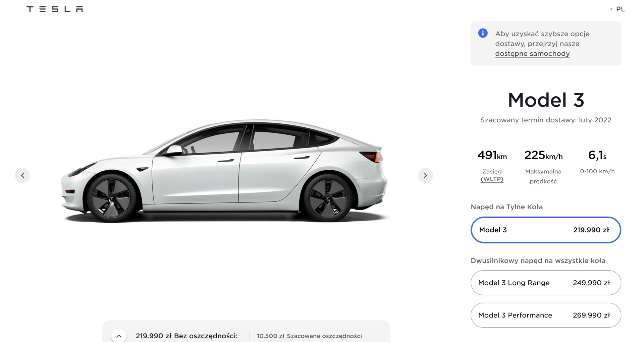Click the 491 km range stat
Viewport: 644px width, 342px height.
[492, 156]
